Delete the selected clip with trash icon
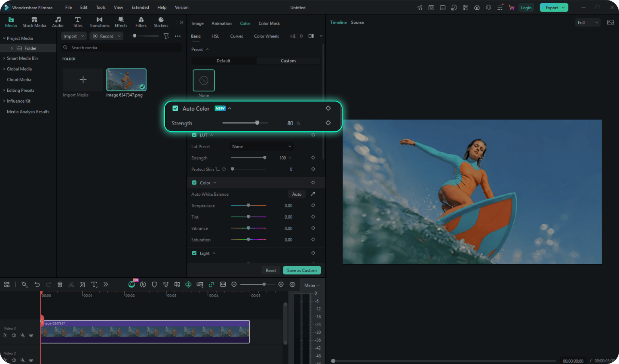This screenshot has height=364, width=619. click(60, 284)
